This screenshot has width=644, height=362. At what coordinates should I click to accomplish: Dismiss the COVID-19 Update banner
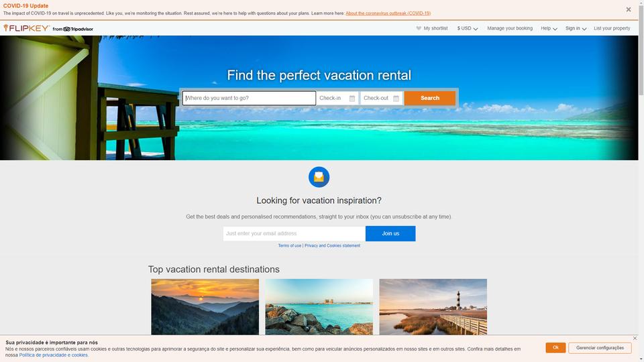point(629,9)
